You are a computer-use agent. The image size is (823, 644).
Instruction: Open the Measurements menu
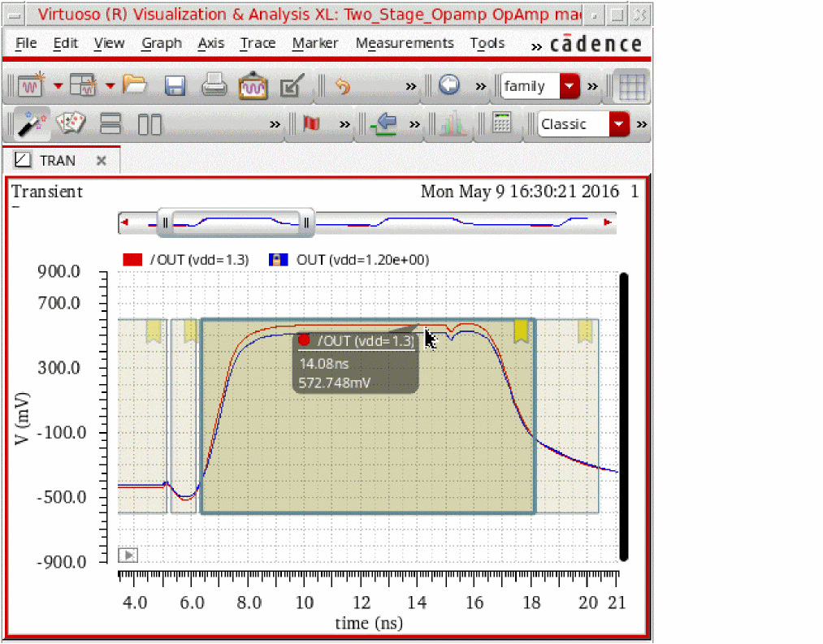[x=405, y=43]
